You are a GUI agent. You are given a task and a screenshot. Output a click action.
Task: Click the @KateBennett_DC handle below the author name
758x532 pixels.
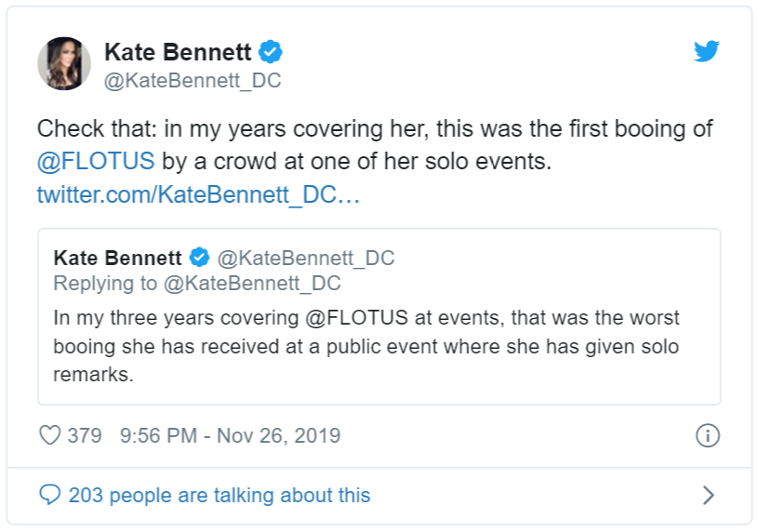193,81
